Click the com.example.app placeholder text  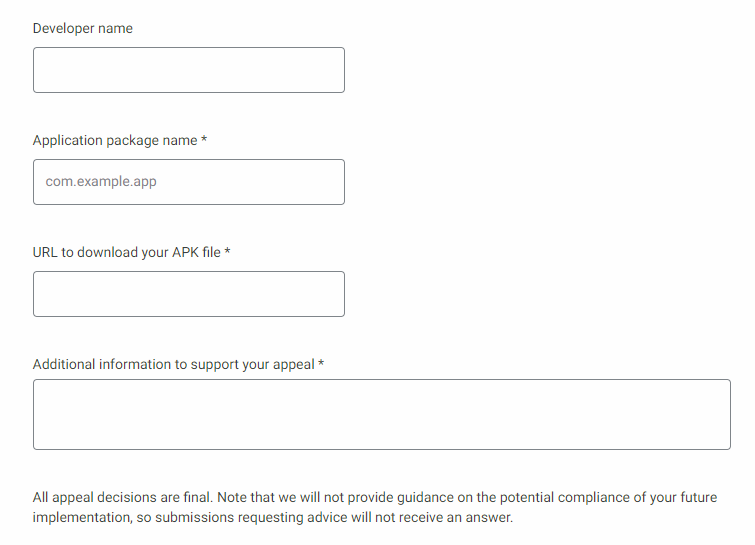(101, 182)
